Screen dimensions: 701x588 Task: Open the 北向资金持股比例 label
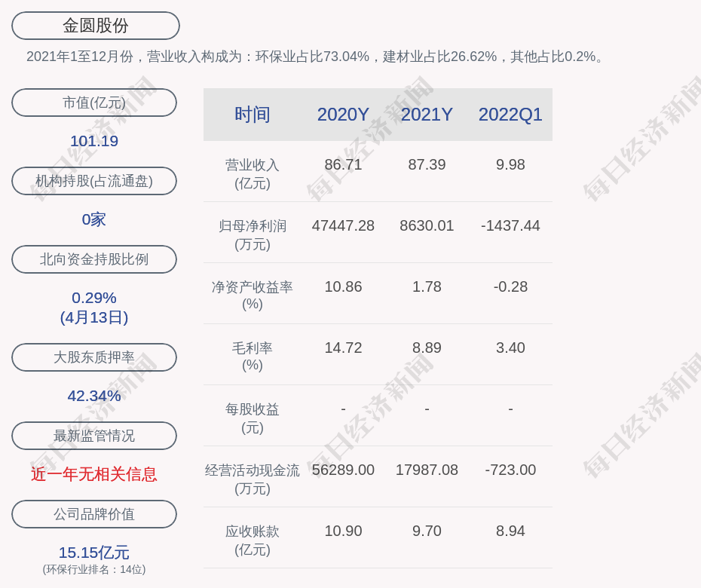coord(94,259)
